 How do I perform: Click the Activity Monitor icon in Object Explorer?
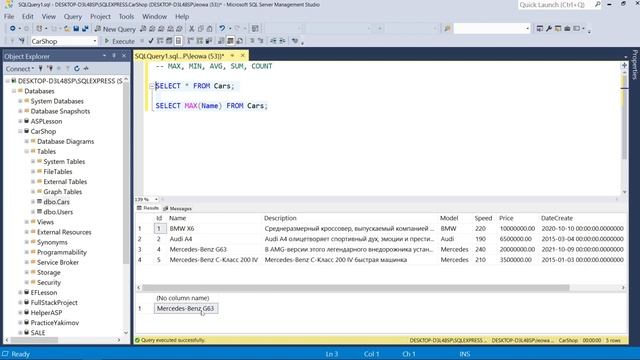tap(86, 69)
